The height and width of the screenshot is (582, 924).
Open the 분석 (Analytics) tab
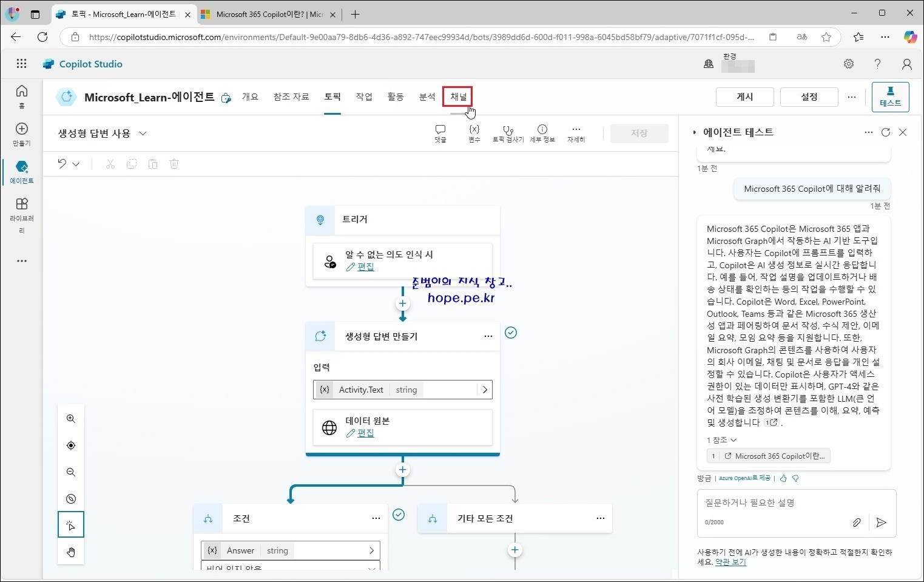pyautogui.click(x=427, y=96)
